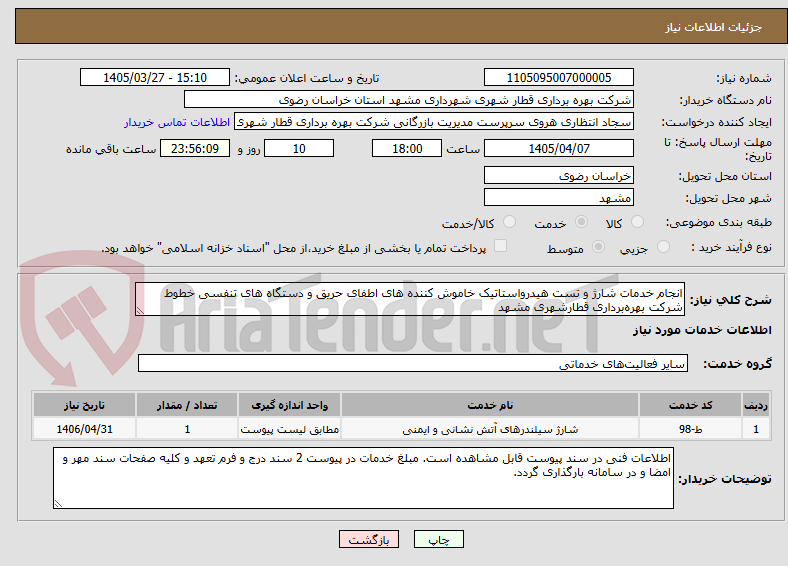The image size is (788, 566).
Task: Click the جزئیات اطلاعات نیاز page title
Action: click(x=714, y=27)
